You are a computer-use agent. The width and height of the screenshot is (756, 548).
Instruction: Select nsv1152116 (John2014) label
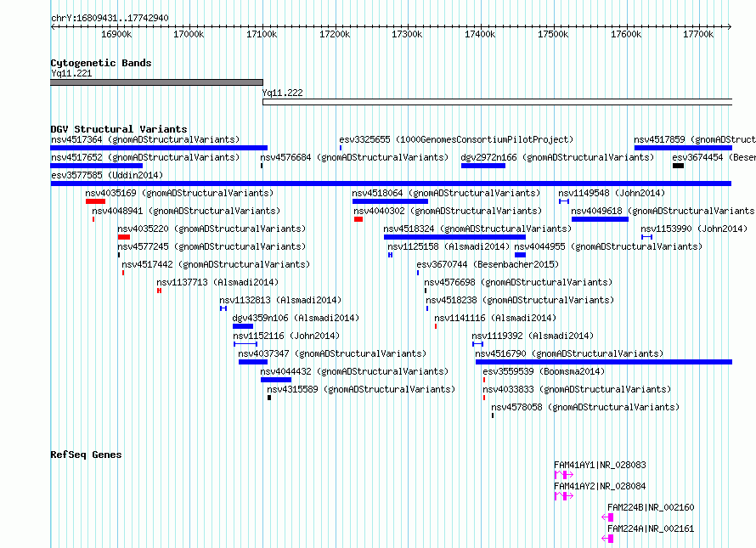pos(286,336)
